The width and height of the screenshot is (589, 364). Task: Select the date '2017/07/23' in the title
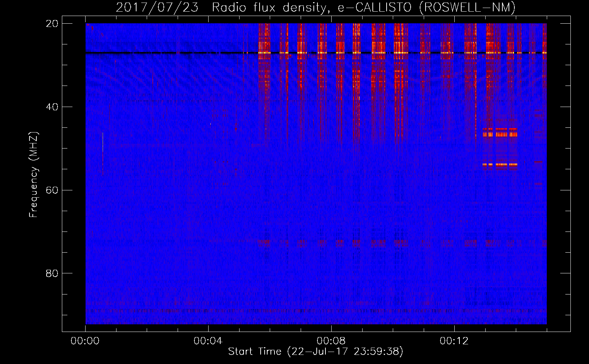click(157, 7)
